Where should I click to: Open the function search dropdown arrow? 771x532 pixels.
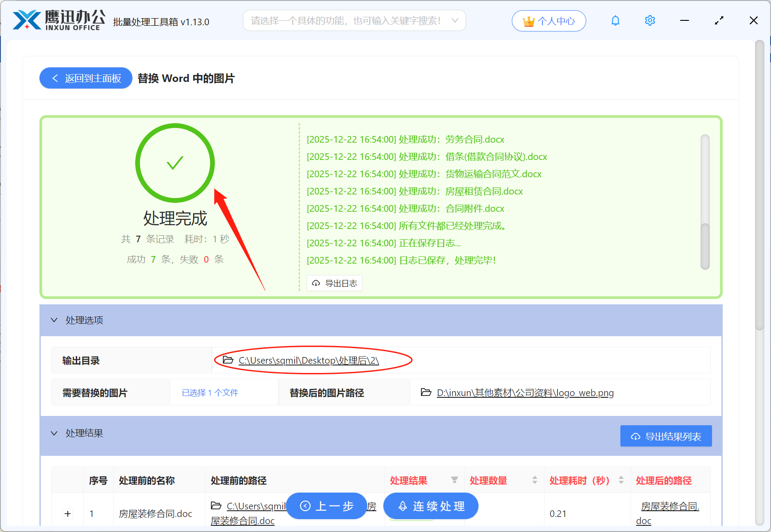point(455,20)
